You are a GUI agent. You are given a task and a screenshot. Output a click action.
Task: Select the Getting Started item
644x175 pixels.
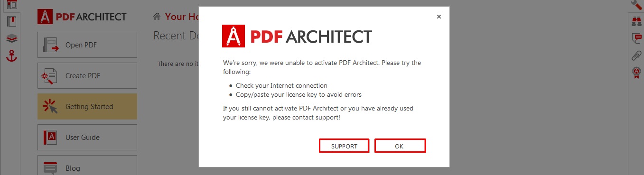tap(87, 107)
